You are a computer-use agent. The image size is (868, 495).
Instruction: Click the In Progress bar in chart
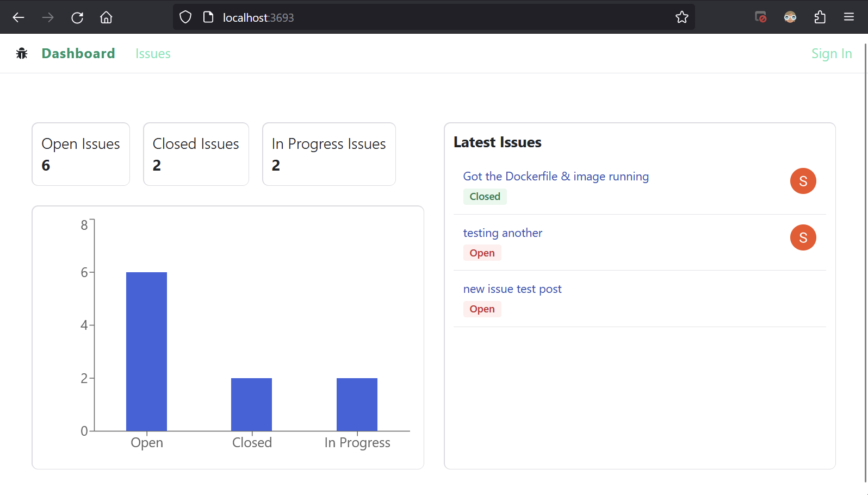click(x=357, y=405)
